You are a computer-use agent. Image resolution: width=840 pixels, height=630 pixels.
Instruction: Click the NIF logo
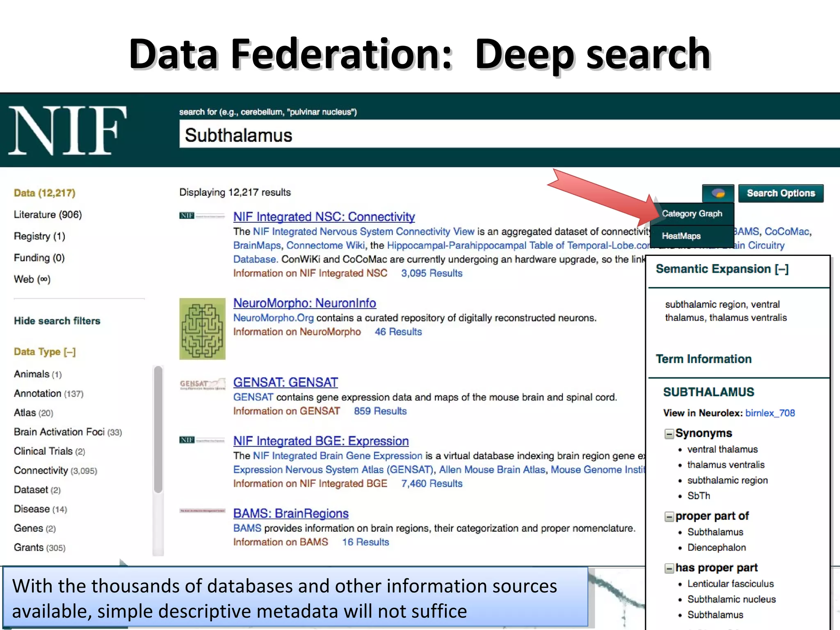[67, 131]
